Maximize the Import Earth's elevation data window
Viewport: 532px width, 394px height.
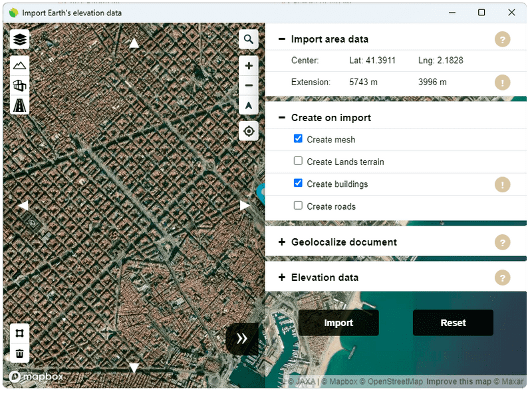click(x=481, y=13)
